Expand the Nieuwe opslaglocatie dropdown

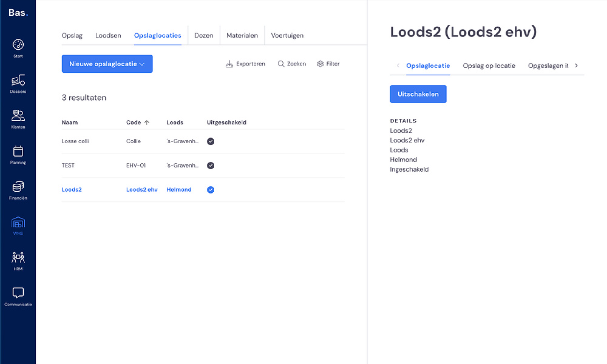tap(107, 64)
